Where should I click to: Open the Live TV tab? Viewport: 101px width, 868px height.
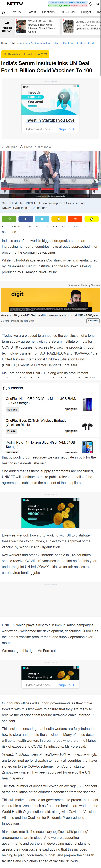[x=16, y=12]
